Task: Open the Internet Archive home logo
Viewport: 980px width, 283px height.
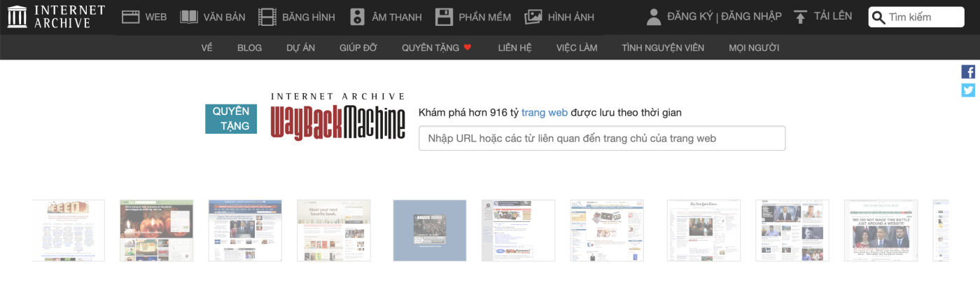Action: (x=56, y=17)
